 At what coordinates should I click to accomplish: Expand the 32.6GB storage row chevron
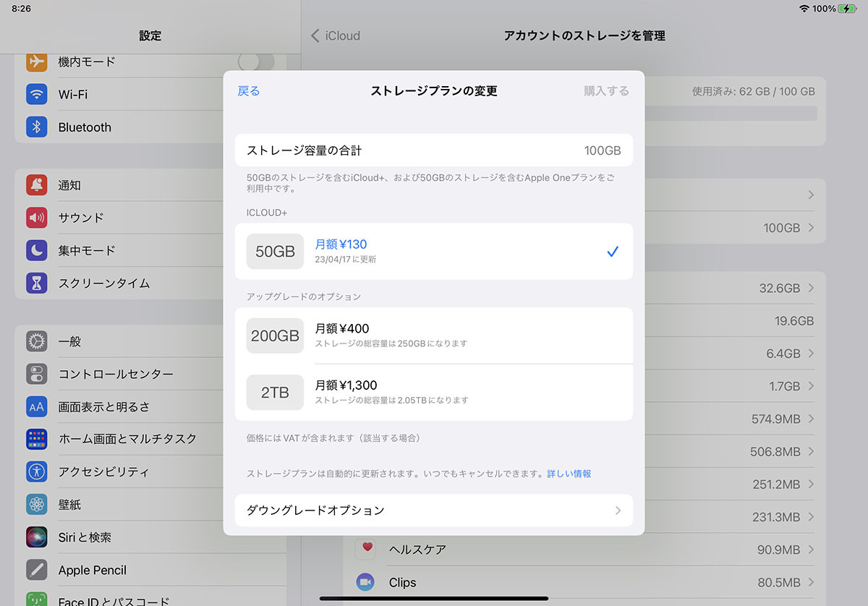coord(811,289)
